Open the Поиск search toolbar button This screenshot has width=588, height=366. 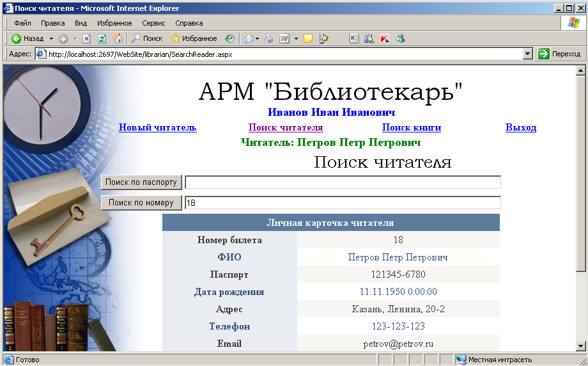tap(146, 38)
